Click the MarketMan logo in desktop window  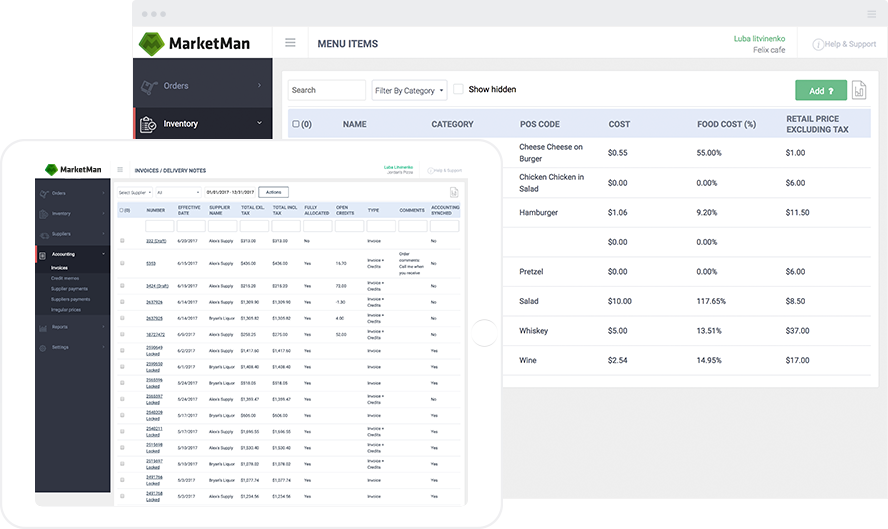(194, 44)
